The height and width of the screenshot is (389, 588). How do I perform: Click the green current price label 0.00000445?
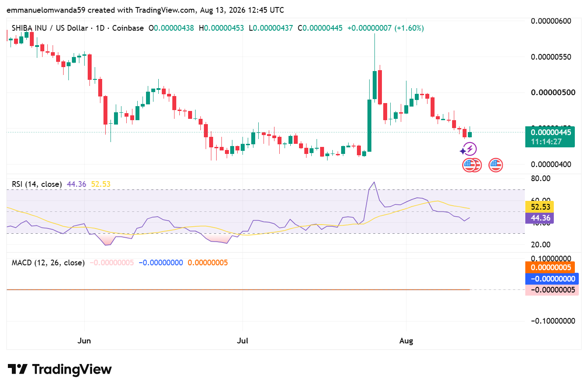(550, 132)
